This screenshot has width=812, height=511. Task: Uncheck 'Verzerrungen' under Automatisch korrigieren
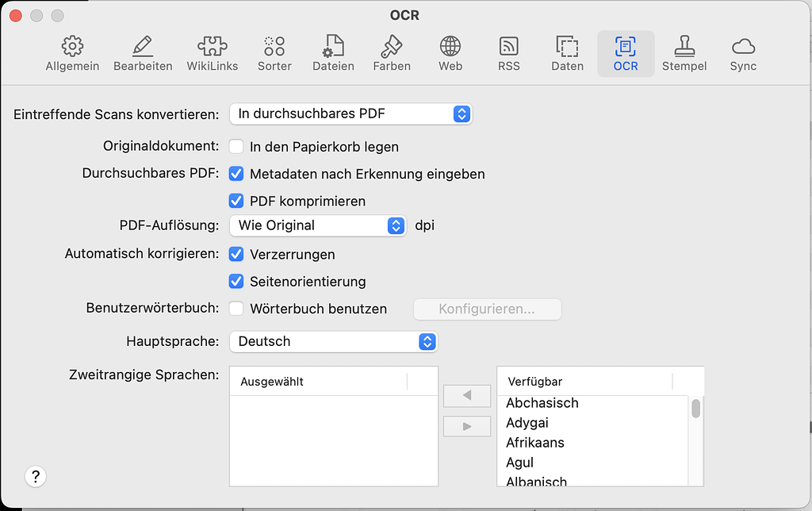pos(236,255)
